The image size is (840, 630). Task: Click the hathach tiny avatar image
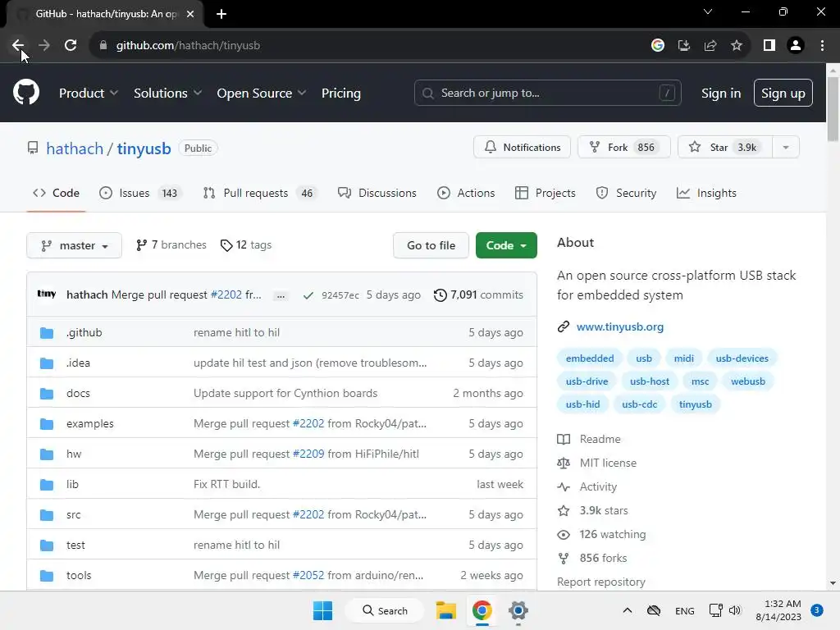(x=47, y=294)
